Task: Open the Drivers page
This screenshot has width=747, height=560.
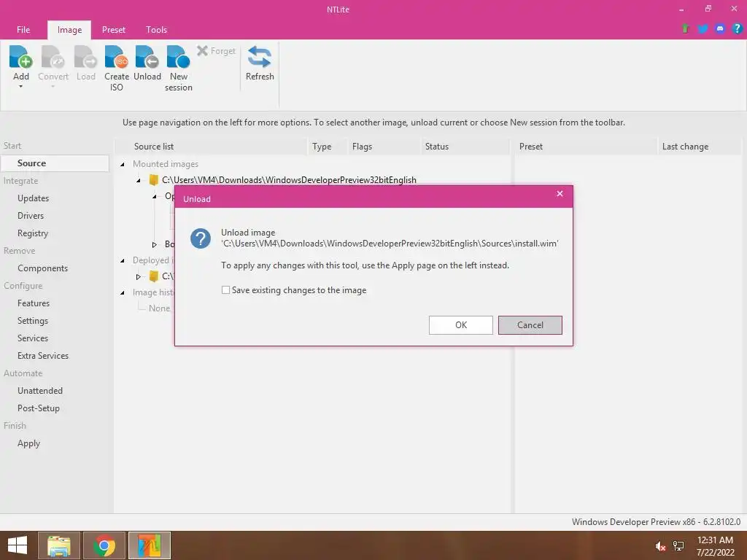Action: [31, 216]
